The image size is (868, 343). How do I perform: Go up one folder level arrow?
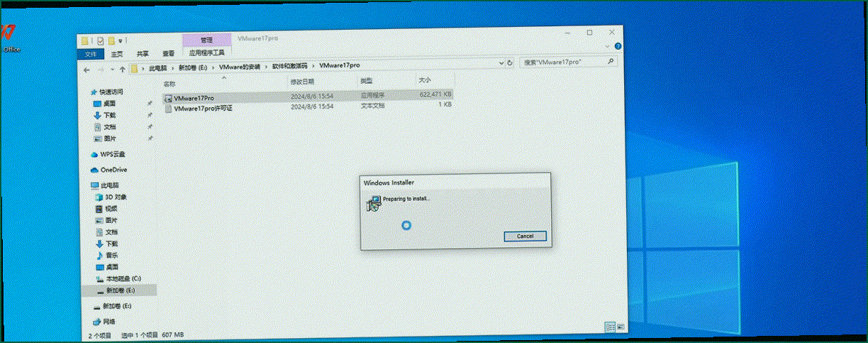click(123, 69)
